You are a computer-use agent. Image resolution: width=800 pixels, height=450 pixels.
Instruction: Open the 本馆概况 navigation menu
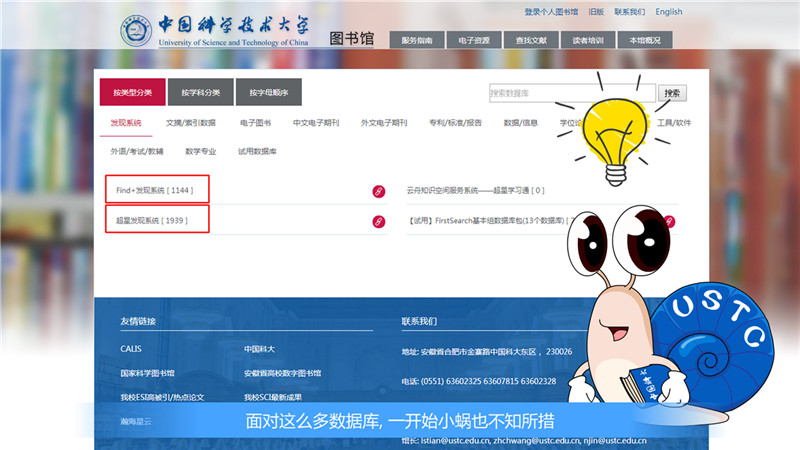click(645, 40)
